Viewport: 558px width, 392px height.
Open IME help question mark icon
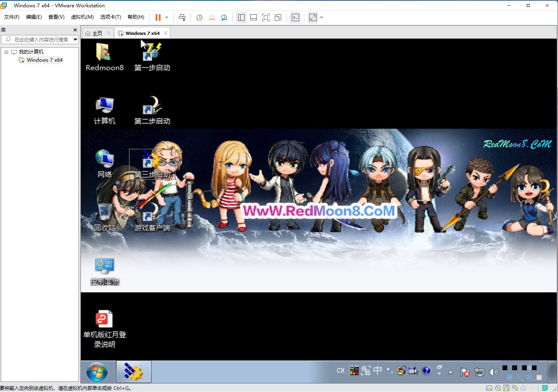(x=426, y=370)
